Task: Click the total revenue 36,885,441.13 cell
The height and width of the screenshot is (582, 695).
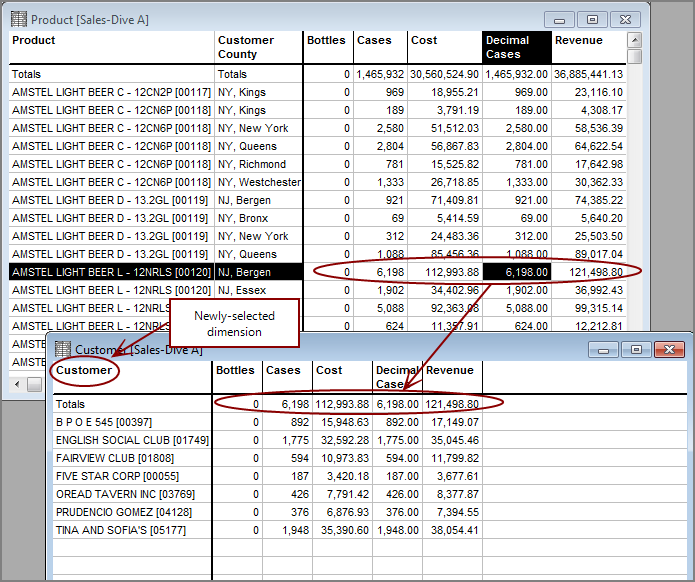Action: pyautogui.click(x=589, y=74)
